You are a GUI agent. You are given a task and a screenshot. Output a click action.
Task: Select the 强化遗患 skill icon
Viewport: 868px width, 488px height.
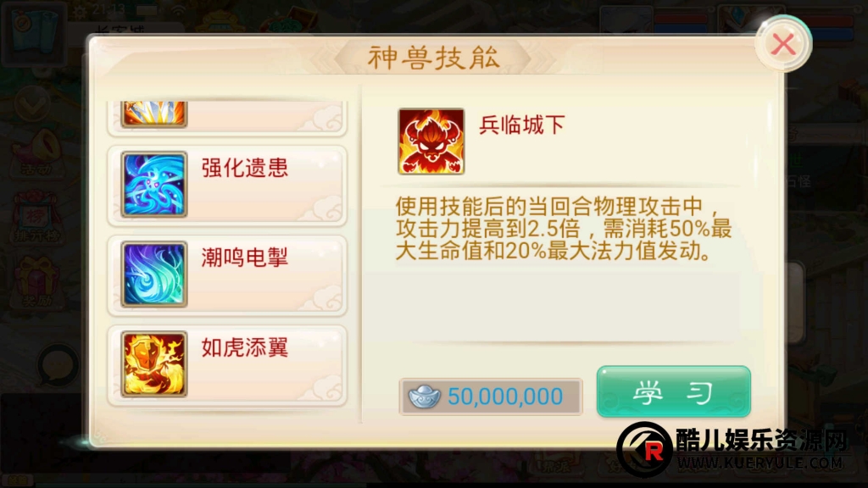pyautogui.click(x=154, y=184)
